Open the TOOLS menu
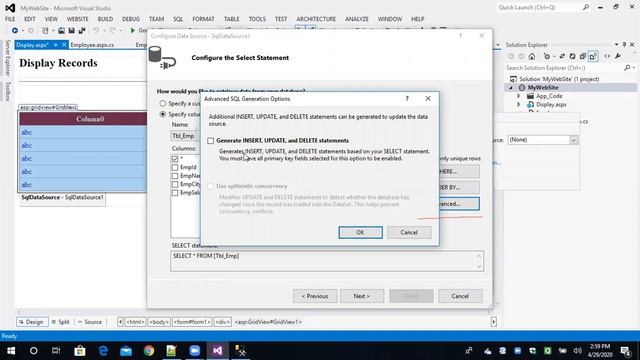 pos(257,19)
